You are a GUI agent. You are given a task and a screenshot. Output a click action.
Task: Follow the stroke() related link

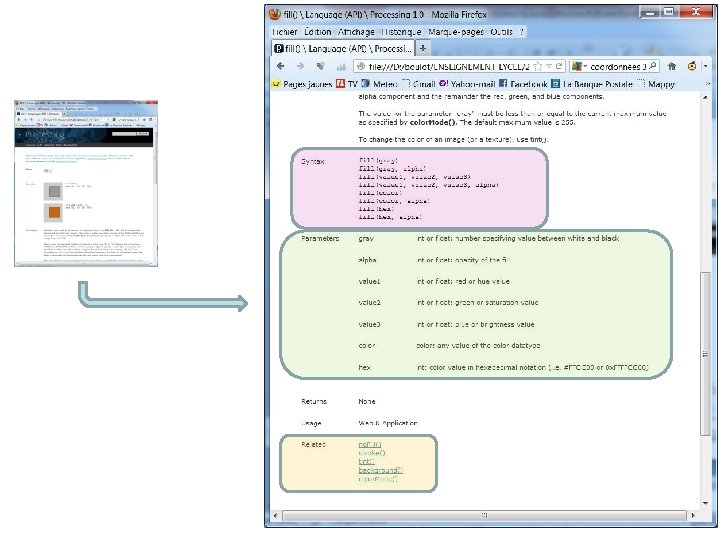click(x=372, y=453)
